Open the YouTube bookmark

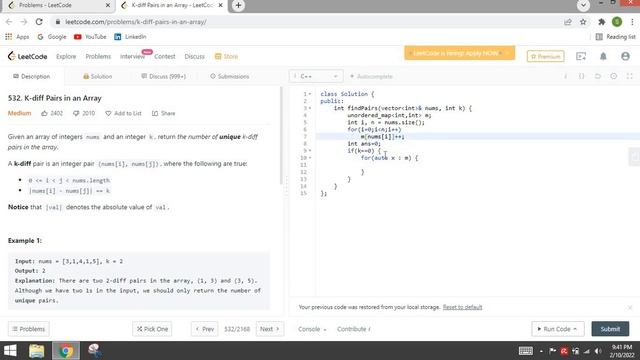tap(90, 37)
